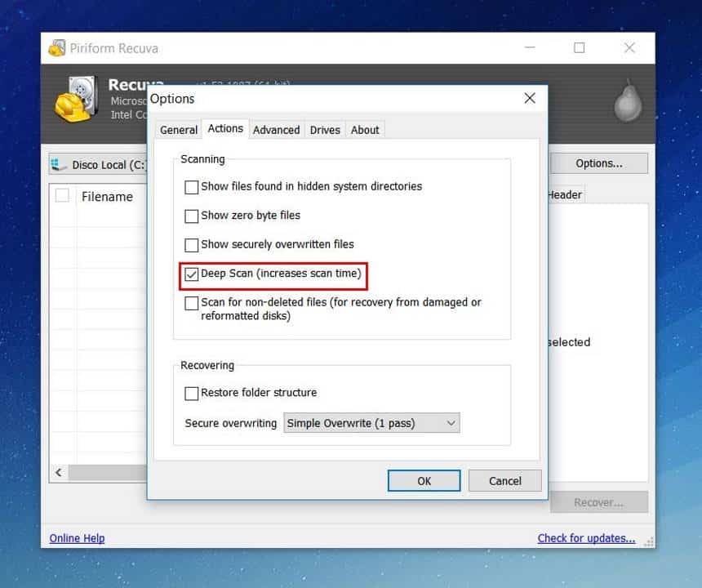
Task: Maximize the Piriform Recuva window
Action: [580, 47]
